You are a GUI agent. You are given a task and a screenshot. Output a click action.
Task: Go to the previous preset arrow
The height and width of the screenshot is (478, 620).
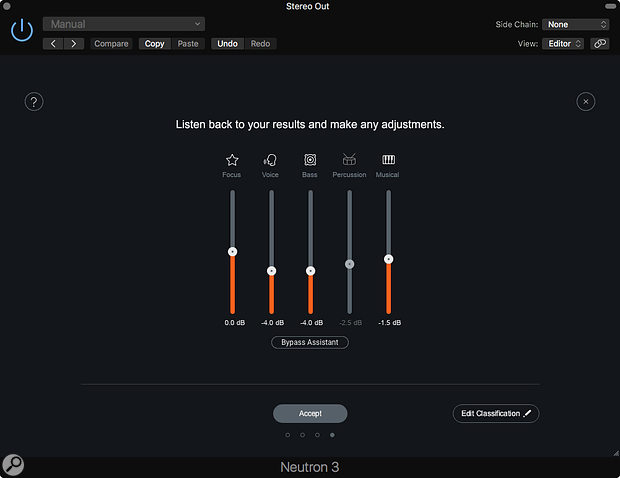(53, 43)
